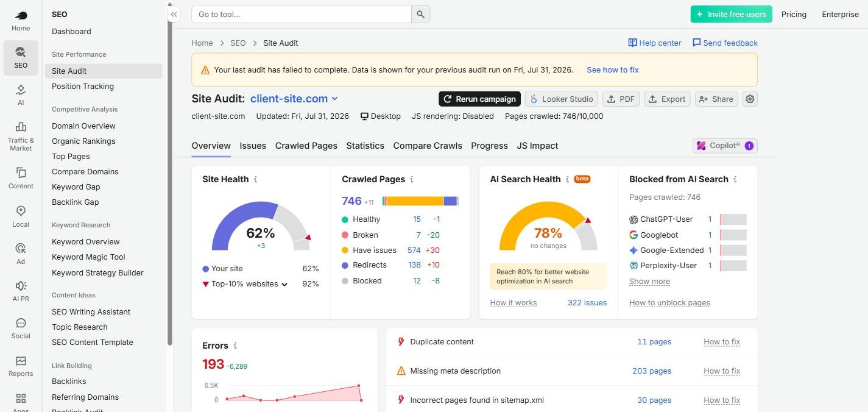Open the Social section icon
The height and width of the screenshot is (412, 868).
[x=21, y=323]
